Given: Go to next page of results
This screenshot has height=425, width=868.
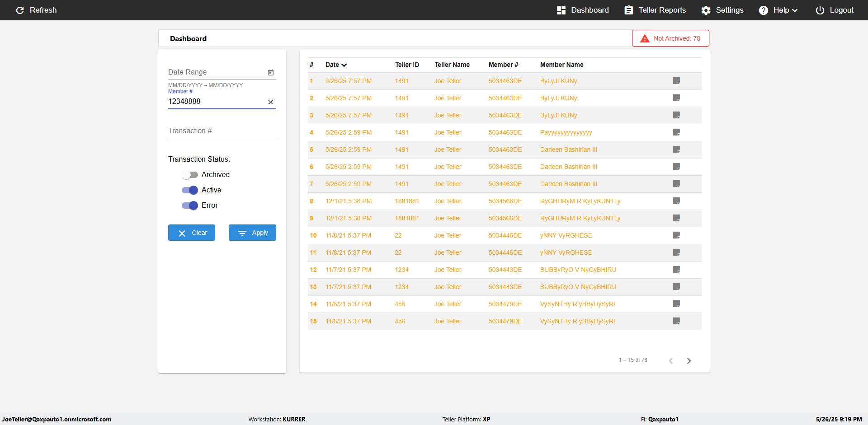Looking at the screenshot, I should [689, 360].
